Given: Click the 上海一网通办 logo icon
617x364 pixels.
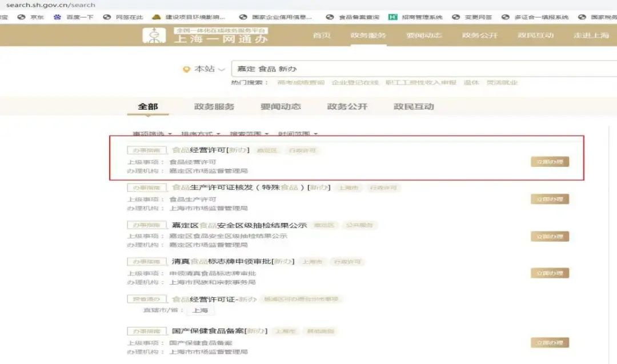Looking at the screenshot, I should (154, 34).
